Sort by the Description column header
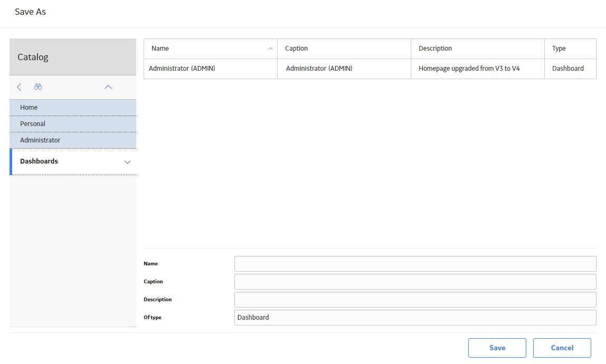 tap(478, 49)
